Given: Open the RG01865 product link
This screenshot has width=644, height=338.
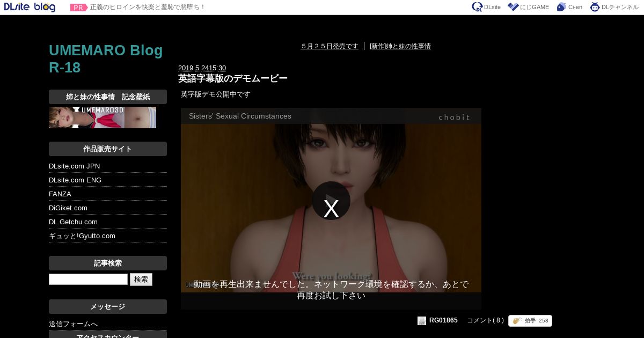Looking at the screenshot, I should click(x=443, y=320).
